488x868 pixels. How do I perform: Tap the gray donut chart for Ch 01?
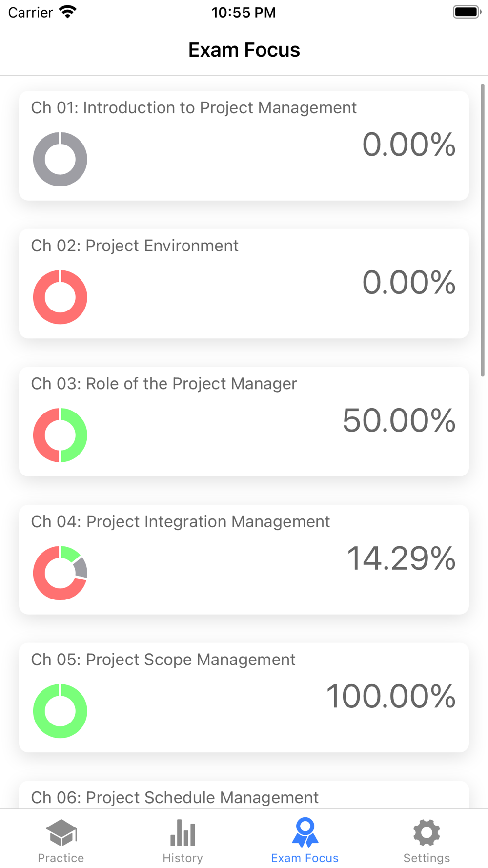tap(60, 159)
